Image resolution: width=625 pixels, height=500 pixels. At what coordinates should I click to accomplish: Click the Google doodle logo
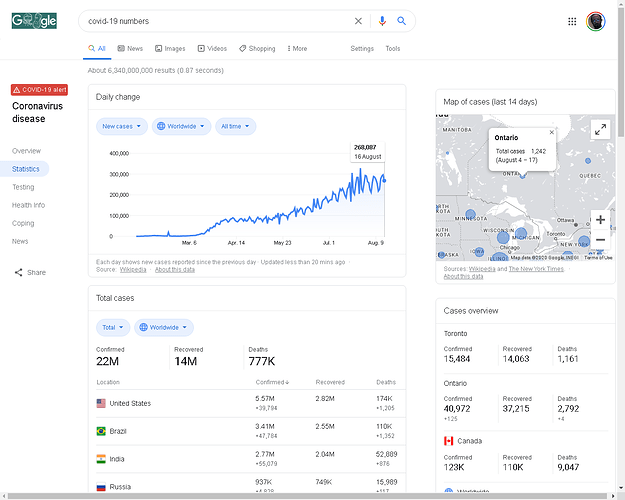coord(34,21)
